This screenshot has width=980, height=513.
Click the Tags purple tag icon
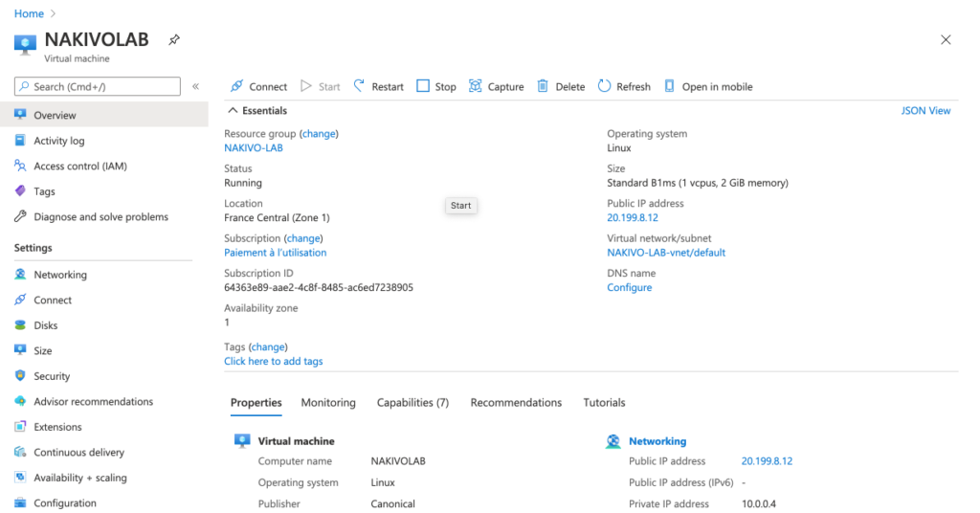coord(21,190)
